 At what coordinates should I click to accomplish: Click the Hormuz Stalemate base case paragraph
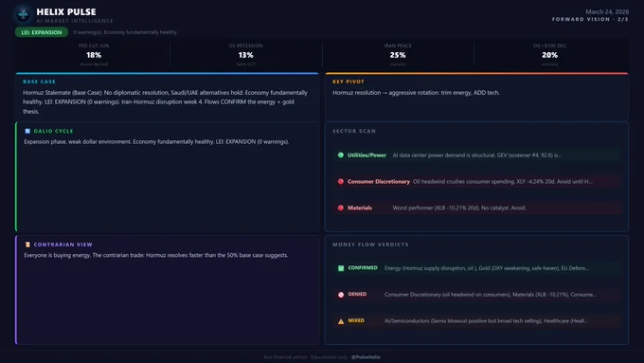point(166,102)
